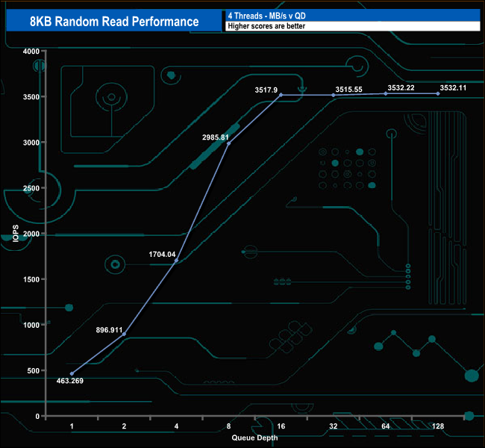Image resolution: width=485 pixels, height=448 pixels.
Task: Click the 'Queue Depth' axis title
Action: [254, 438]
